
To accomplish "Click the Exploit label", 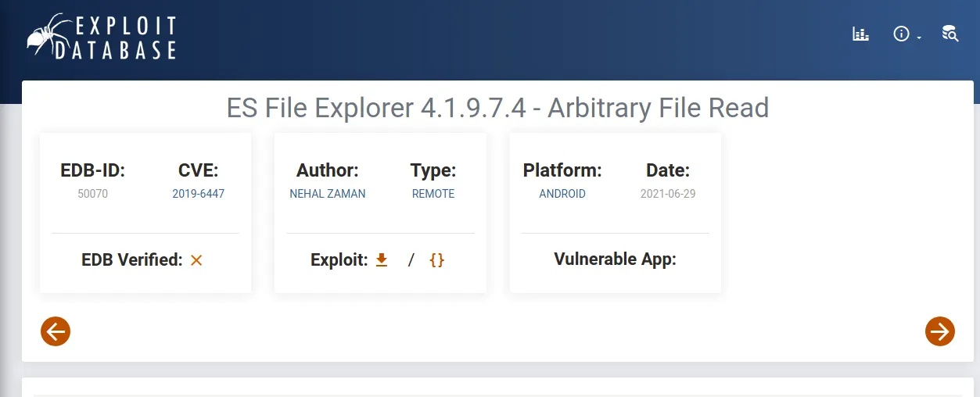I will tap(339, 260).
